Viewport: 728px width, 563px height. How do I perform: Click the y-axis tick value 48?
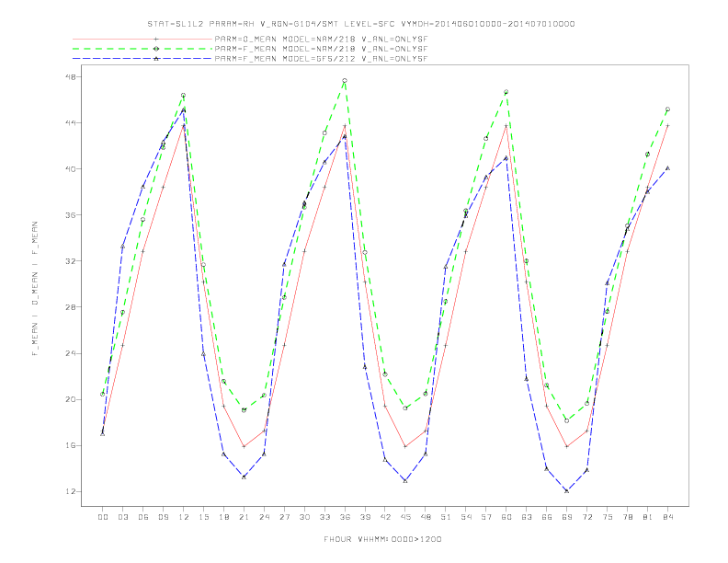tap(71, 76)
